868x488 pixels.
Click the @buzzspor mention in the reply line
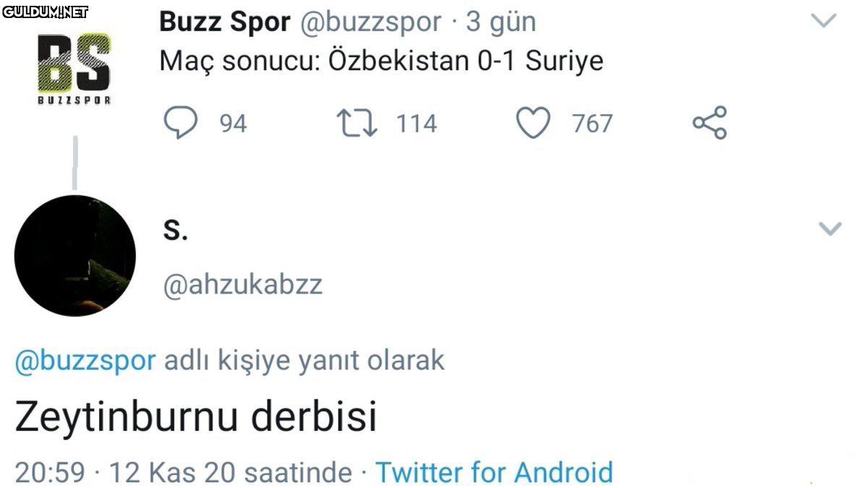85,360
